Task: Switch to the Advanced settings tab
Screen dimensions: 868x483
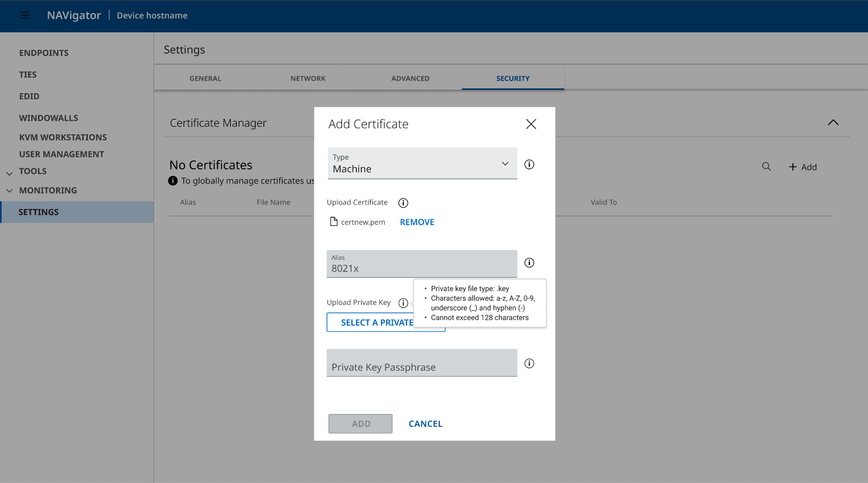Action: click(410, 78)
